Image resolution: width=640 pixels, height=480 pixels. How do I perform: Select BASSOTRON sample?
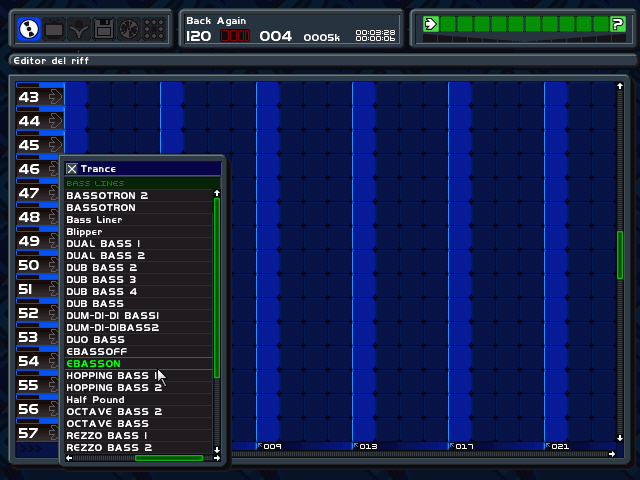pos(138,207)
